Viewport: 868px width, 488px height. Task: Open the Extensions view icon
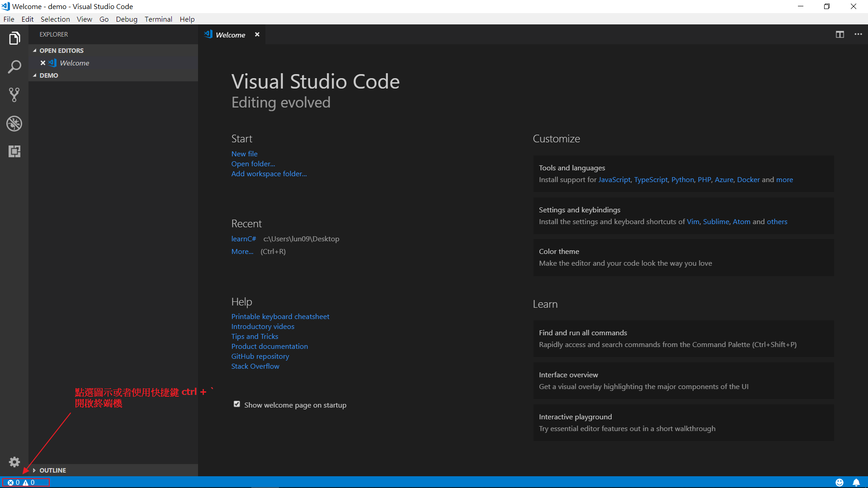point(14,151)
